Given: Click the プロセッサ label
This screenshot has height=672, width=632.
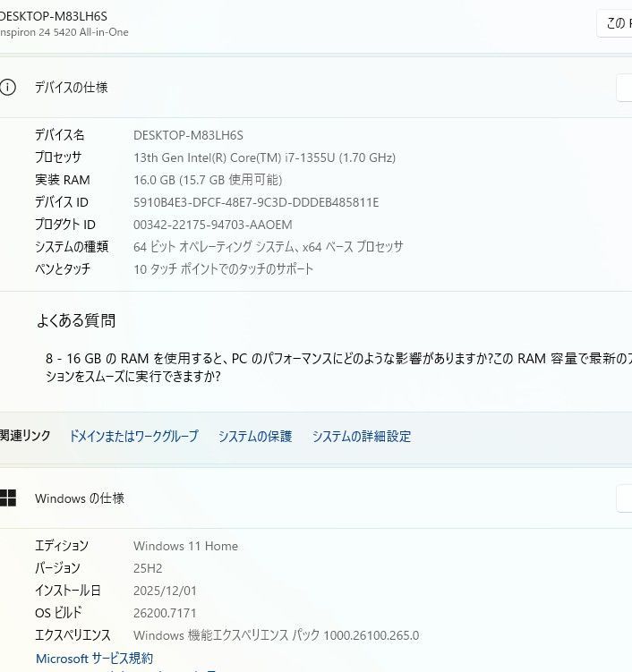Looking at the screenshot, I should (x=58, y=157).
